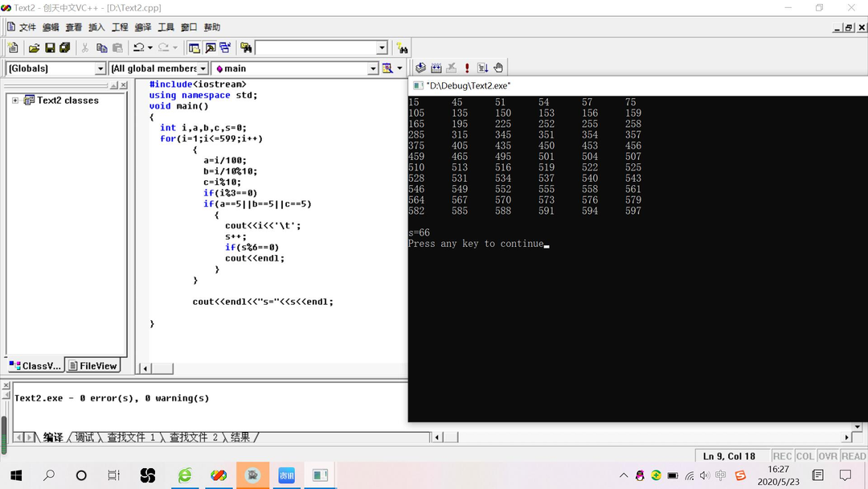Click the Build project icon
868x489 pixels.
pos(436,68)
